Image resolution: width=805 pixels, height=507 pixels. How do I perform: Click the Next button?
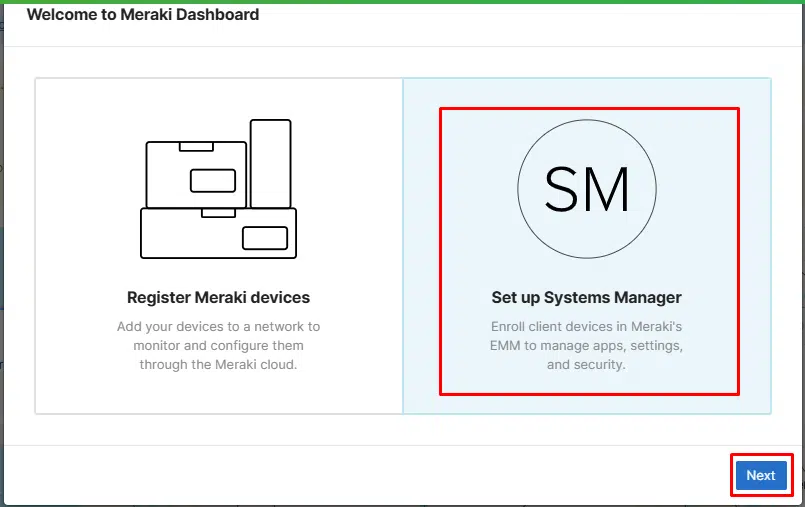[761, 475]
